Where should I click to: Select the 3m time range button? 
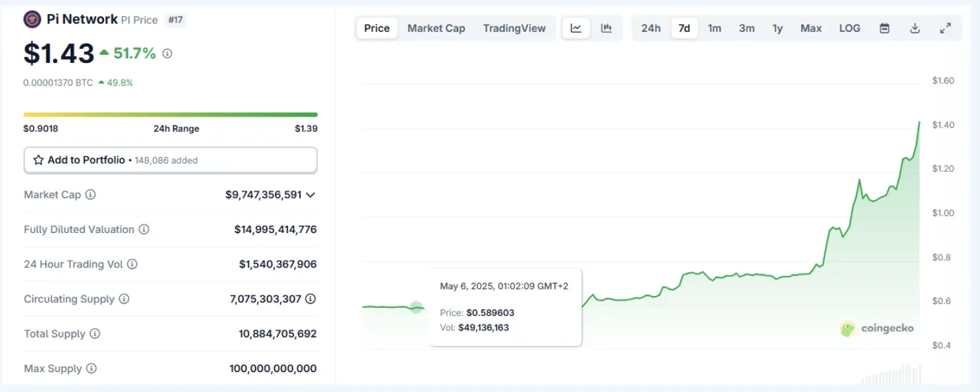pos(746,28)
